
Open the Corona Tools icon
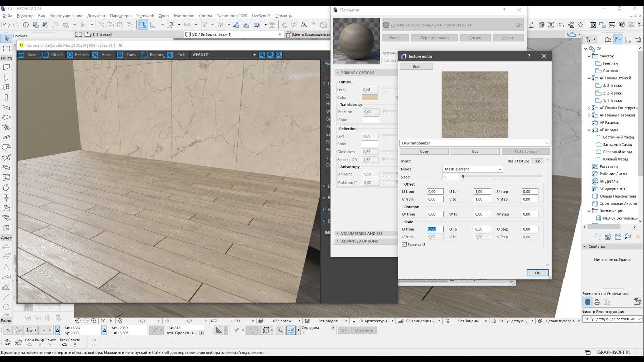point(120,55)
